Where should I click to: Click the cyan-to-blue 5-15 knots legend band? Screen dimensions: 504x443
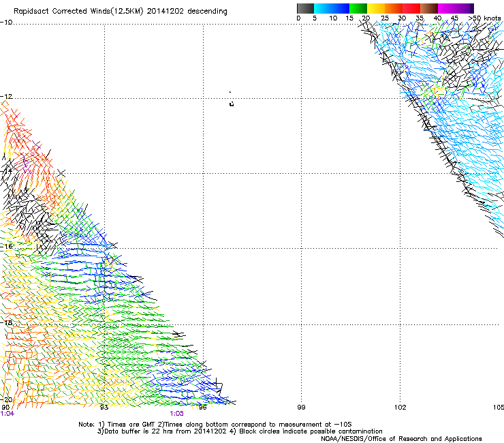[332, 8]
